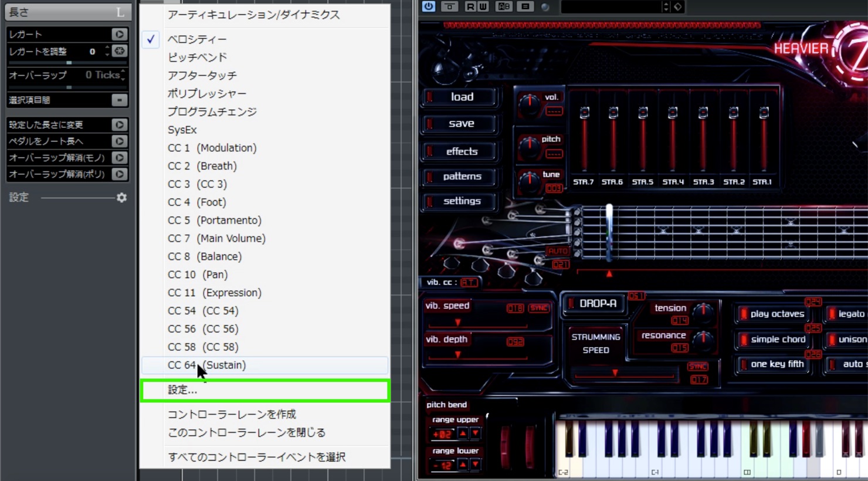Image resolution: width=868 pixels, height=481 pixels.
Task: Choose CC 11 (Expression) menu entry
Action: point(215,293)
